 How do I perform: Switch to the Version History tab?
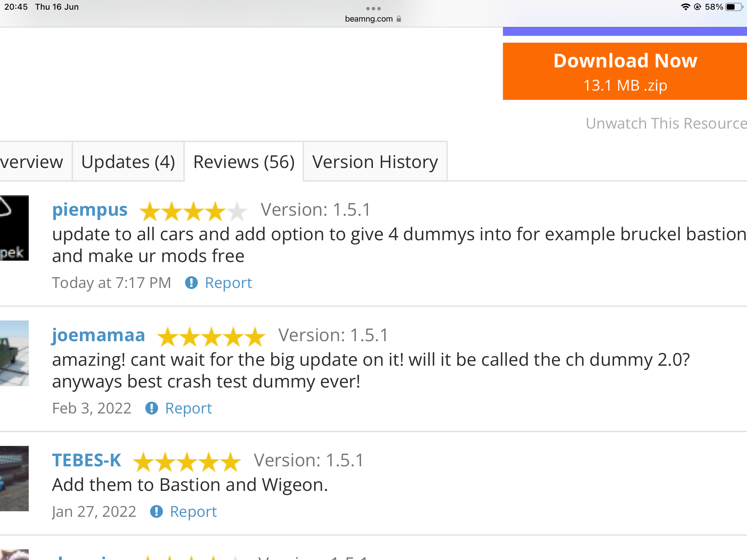375,162
